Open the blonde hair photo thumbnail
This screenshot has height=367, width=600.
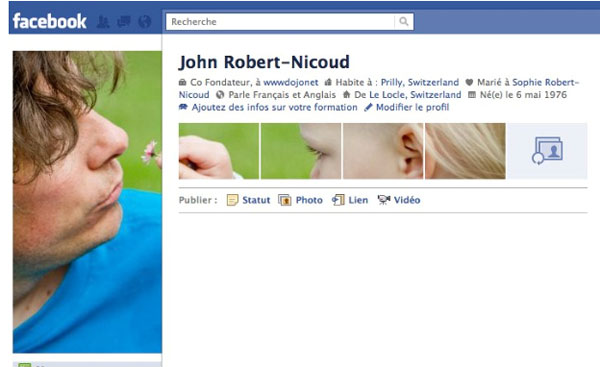(x=465, y=151)
